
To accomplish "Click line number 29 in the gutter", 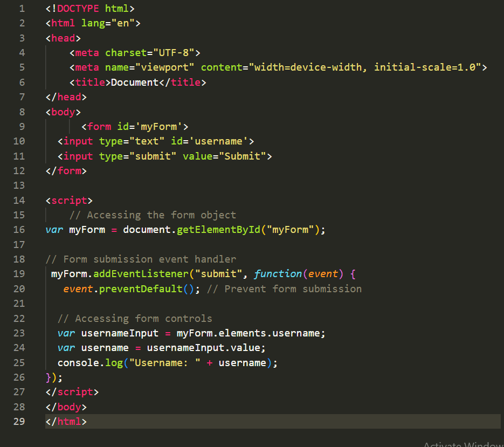I will pyautogui.click(x=19, y=421).
